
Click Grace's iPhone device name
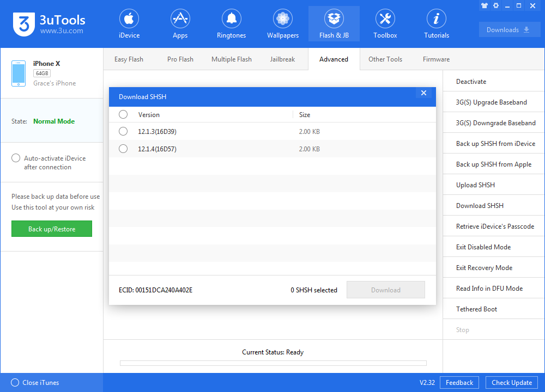[x=55, y=83]
